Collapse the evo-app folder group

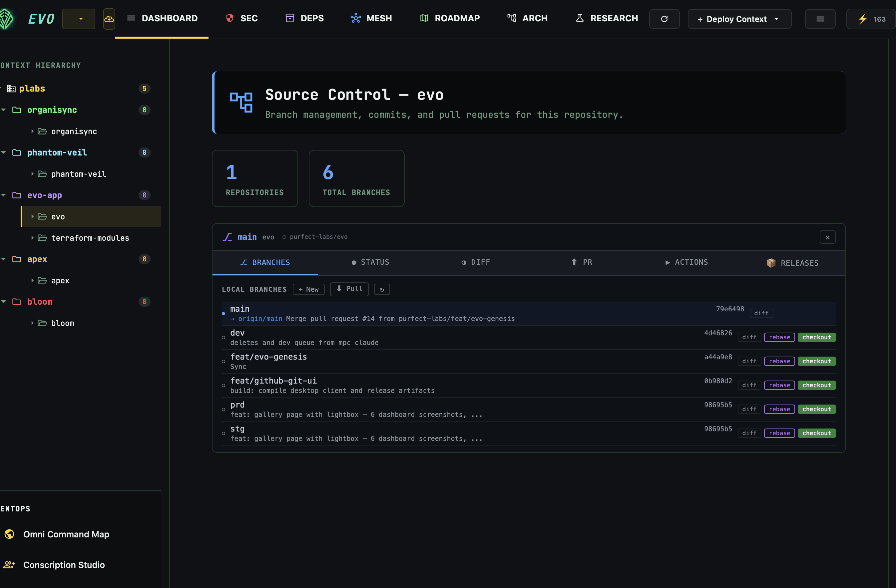(x=3, y=195)
